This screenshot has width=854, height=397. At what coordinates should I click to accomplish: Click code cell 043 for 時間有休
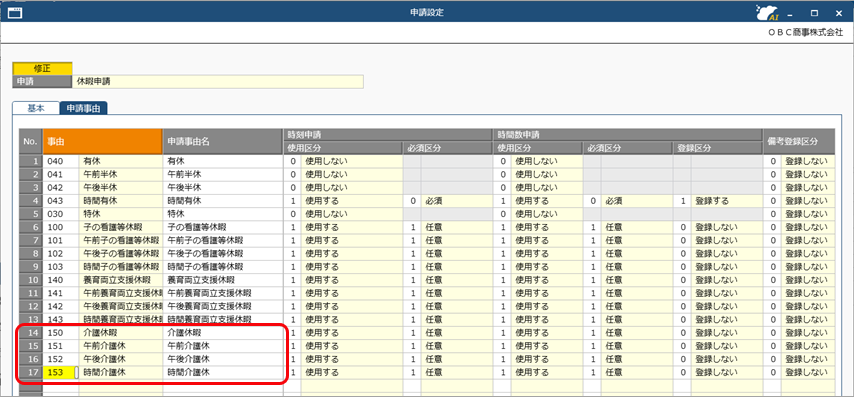tap(61, 200)
